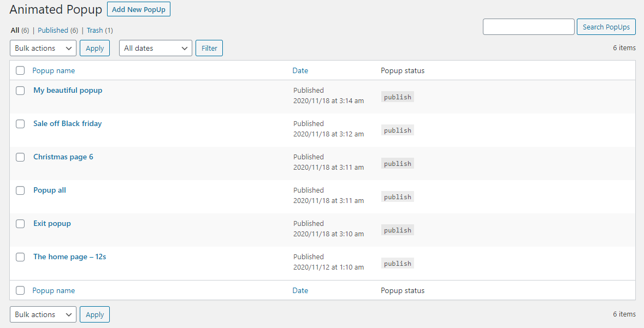644x328 pixels.
Task: Check the Christmas page 6 checkbox
Action: (x=20, y=157)
